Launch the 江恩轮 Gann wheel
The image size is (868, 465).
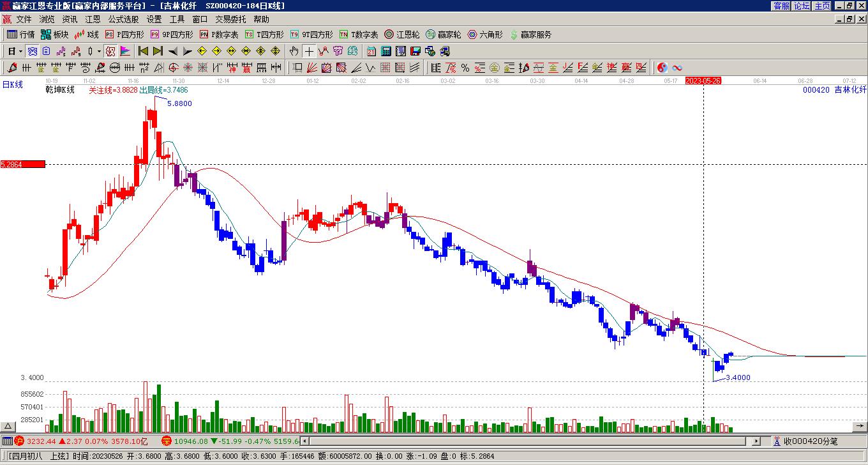pyautogui.click(x=402, y=34)
